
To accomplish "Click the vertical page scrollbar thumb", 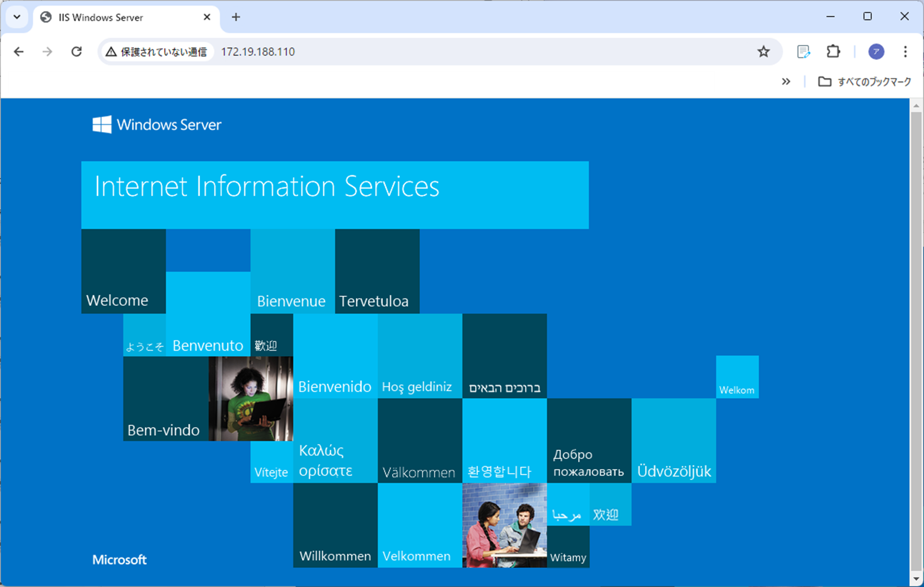I will [x=916, y=341].
